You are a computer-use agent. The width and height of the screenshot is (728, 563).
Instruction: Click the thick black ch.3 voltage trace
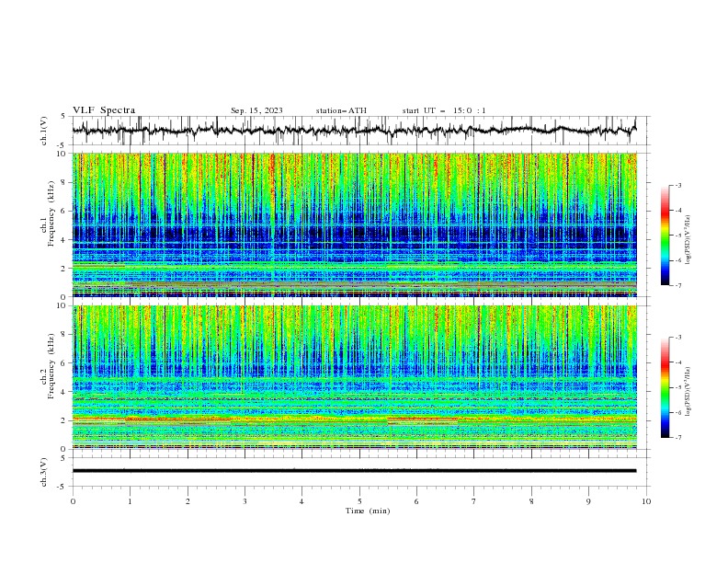pyautogui.click(x=354, y=471)
